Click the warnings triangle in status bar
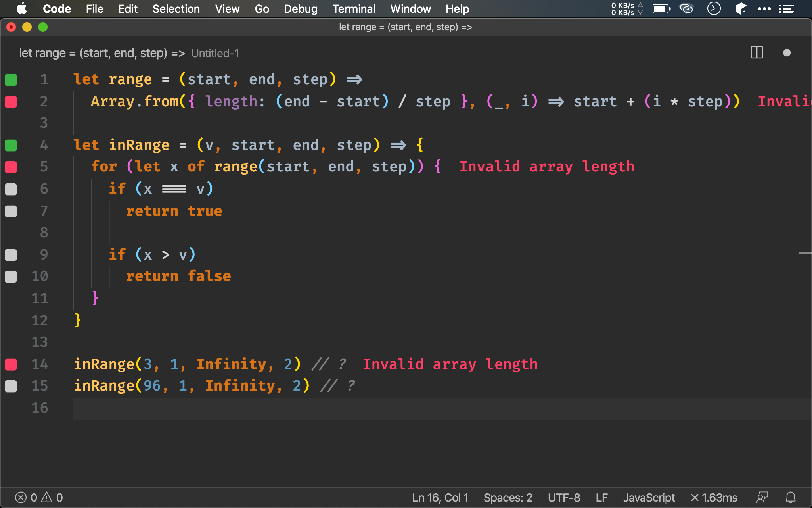This screenshot has height=508, width=812. (47, 497)
